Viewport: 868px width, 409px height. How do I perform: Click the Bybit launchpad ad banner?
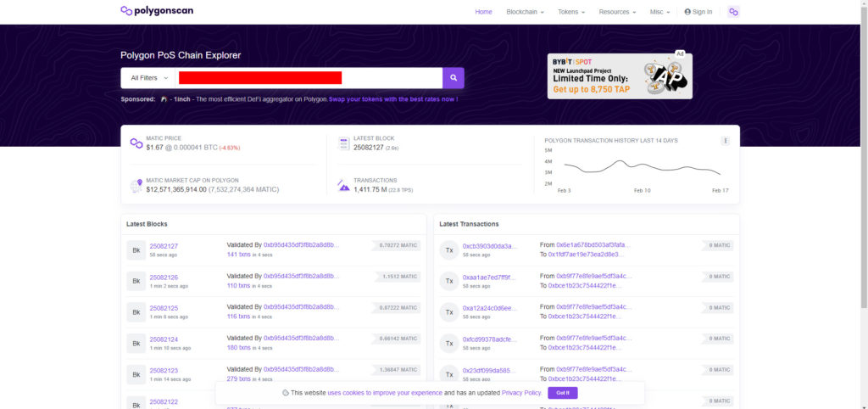click(x=620, y=76)
